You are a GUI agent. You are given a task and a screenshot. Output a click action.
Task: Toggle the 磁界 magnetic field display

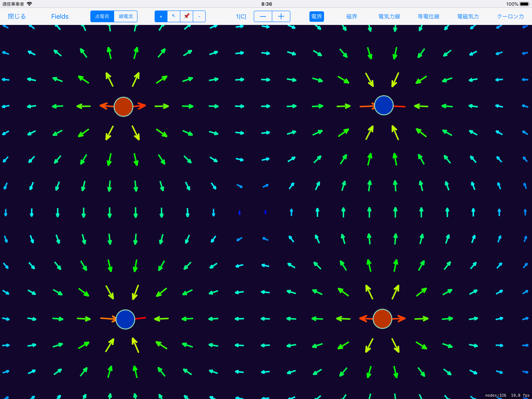click(x=352, y=16)
